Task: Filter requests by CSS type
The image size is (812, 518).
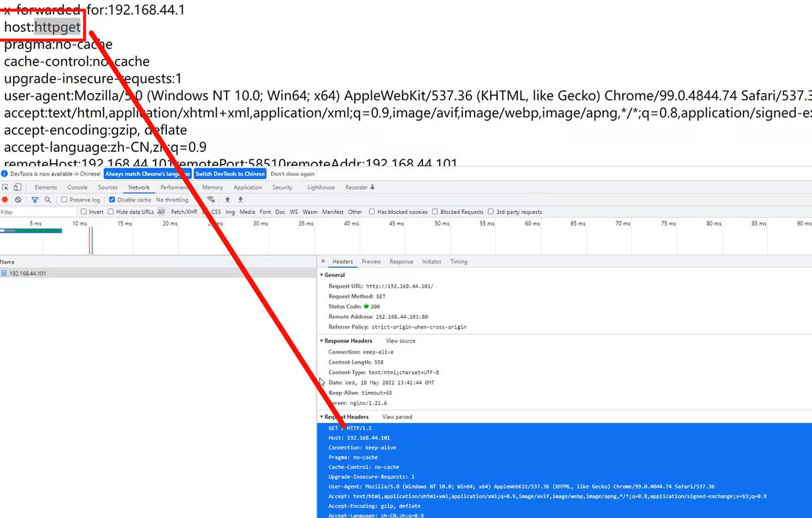Action: click(216, 212)
